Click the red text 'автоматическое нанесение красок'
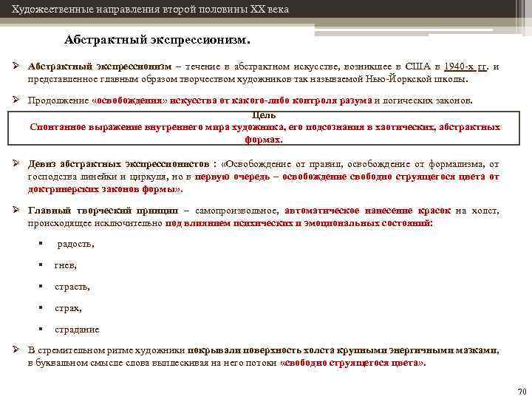Viewport: 532px width, 399px height. click(x=367, y=211)
